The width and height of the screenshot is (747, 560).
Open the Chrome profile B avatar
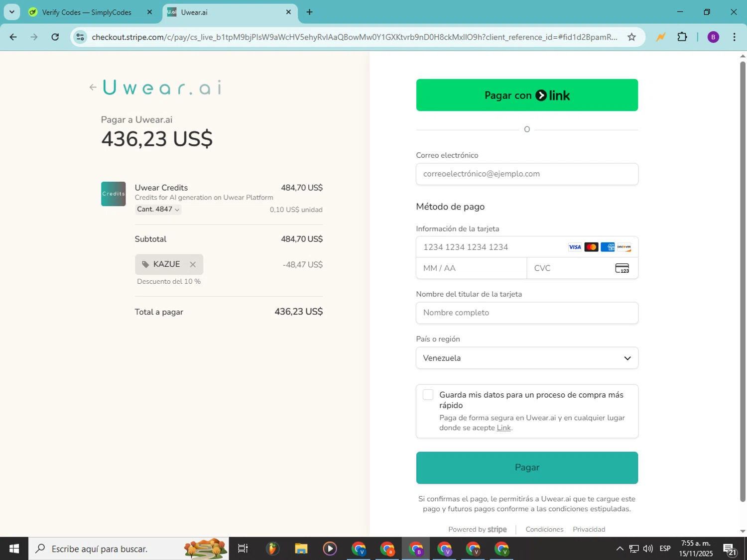click(x=713, y=37)
